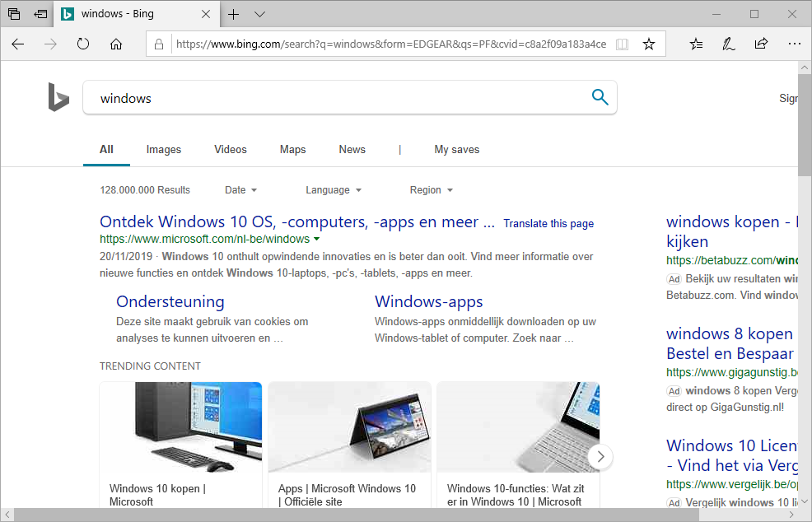Open Ontdek Windows 10 OS result
812x522 pixels.
click(x=297, y=221)
